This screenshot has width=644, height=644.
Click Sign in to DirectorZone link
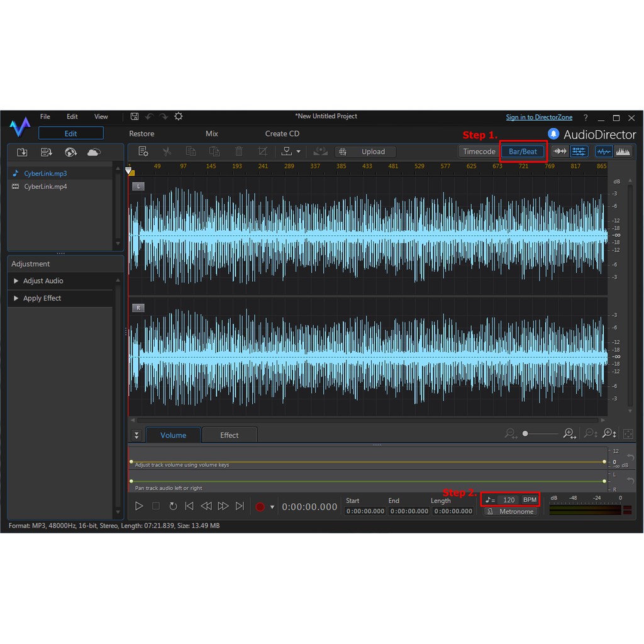pyautogui.click(x=539, y=118)
